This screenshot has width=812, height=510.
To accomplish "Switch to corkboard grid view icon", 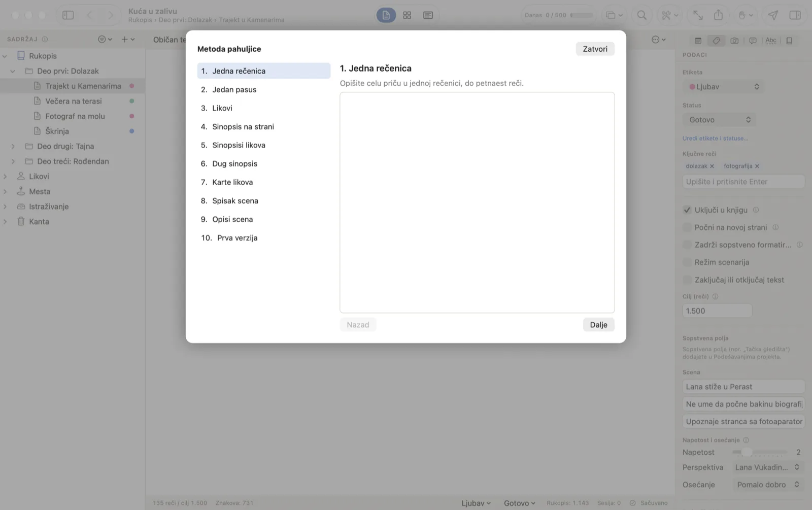I will (x=407, y=15).
